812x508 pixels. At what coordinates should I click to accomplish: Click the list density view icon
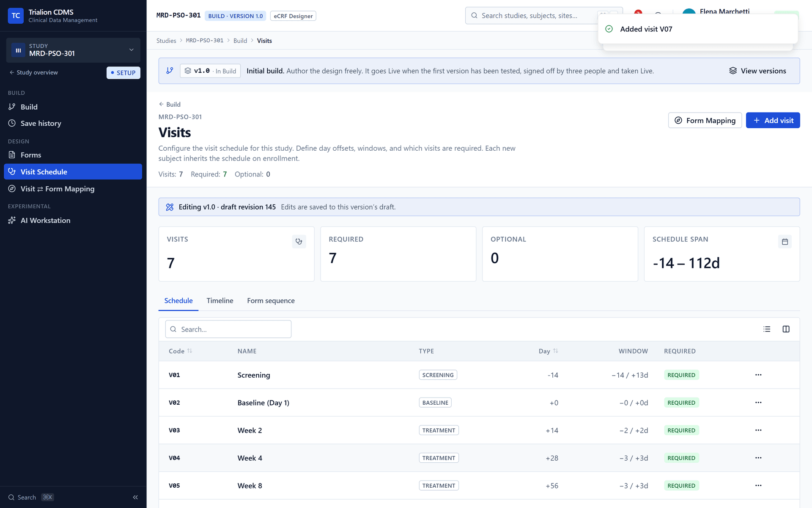tap(767, 329)
